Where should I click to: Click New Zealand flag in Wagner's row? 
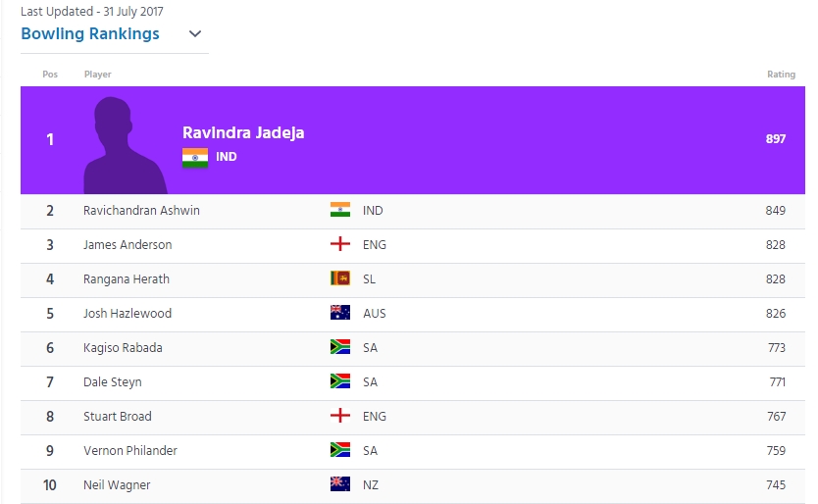click(340, 484)
